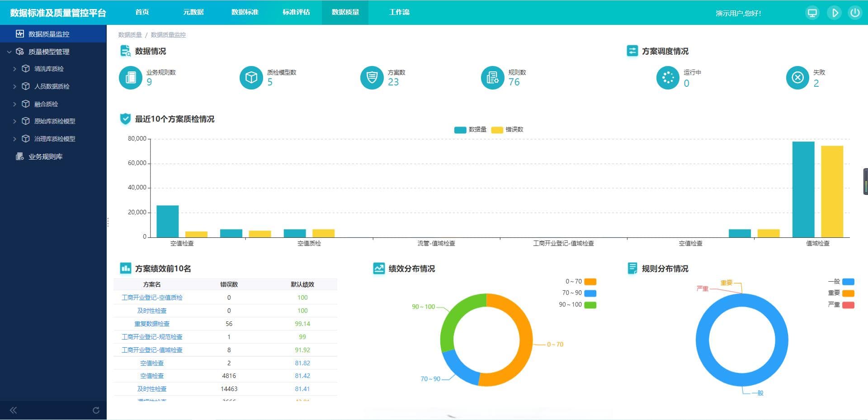Click the 业务规则数 round icon
The width and height of the screenshot is (868, 420).
(130, 78)
